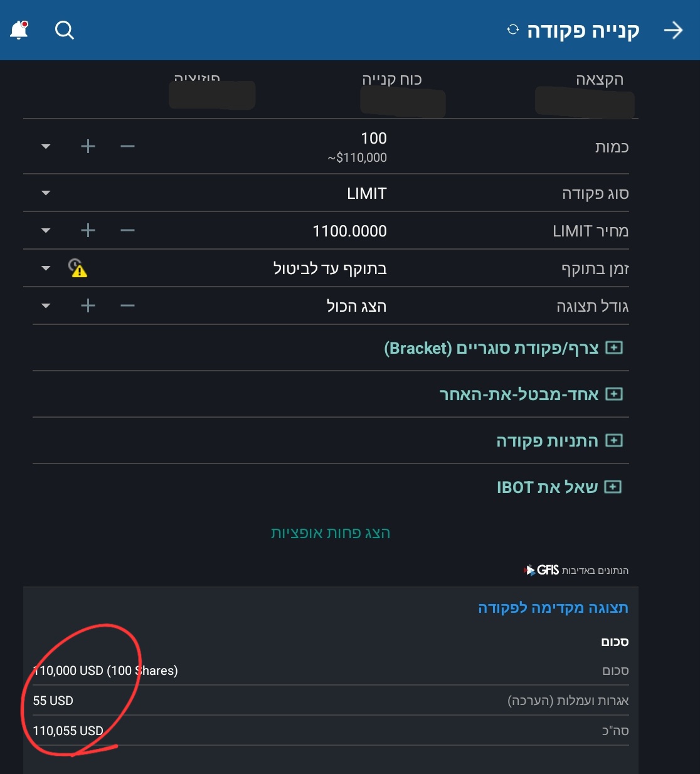Click the time-in-force warning clock icon
Image resolution: width=700 pixels, height=774 pixels.
click(x=78, y=268)
